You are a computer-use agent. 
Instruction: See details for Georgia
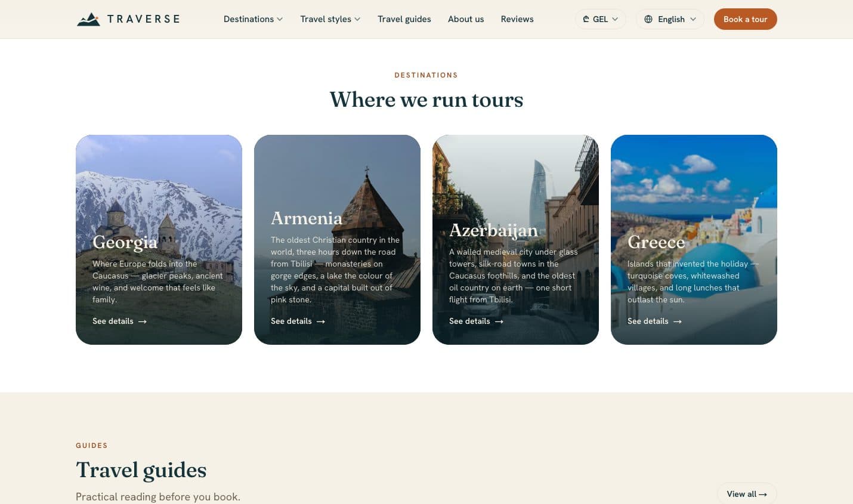(x=119, y=321)
